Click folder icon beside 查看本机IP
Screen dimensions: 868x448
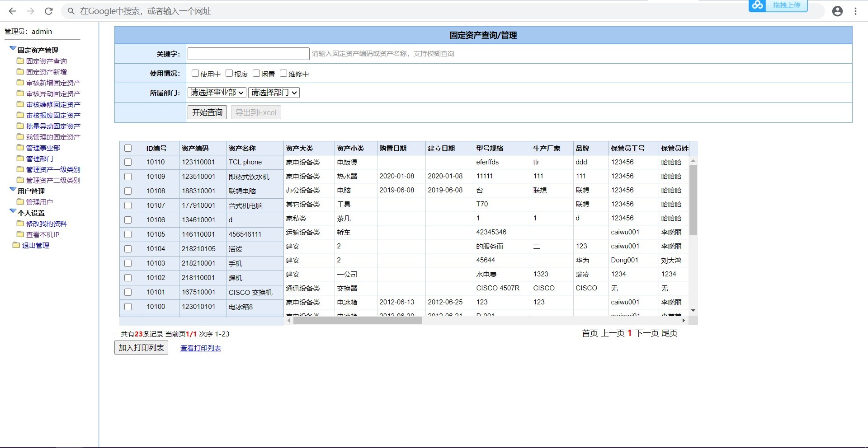[20, 234]
